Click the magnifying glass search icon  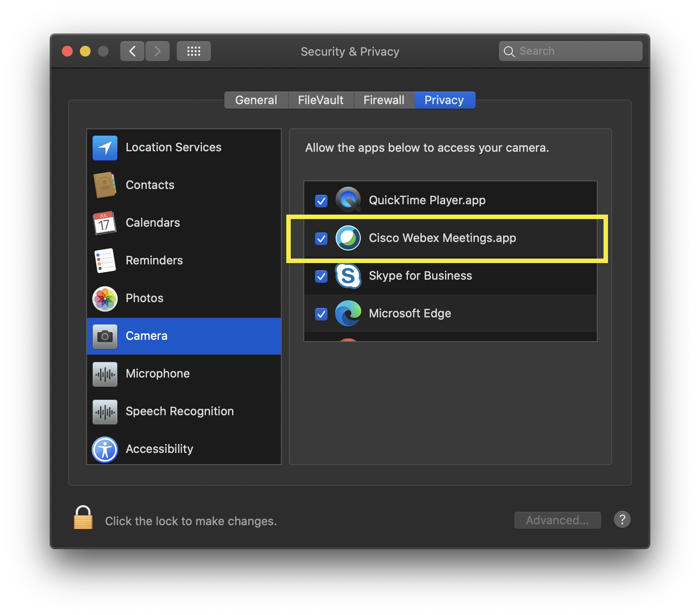coord(509,52)
